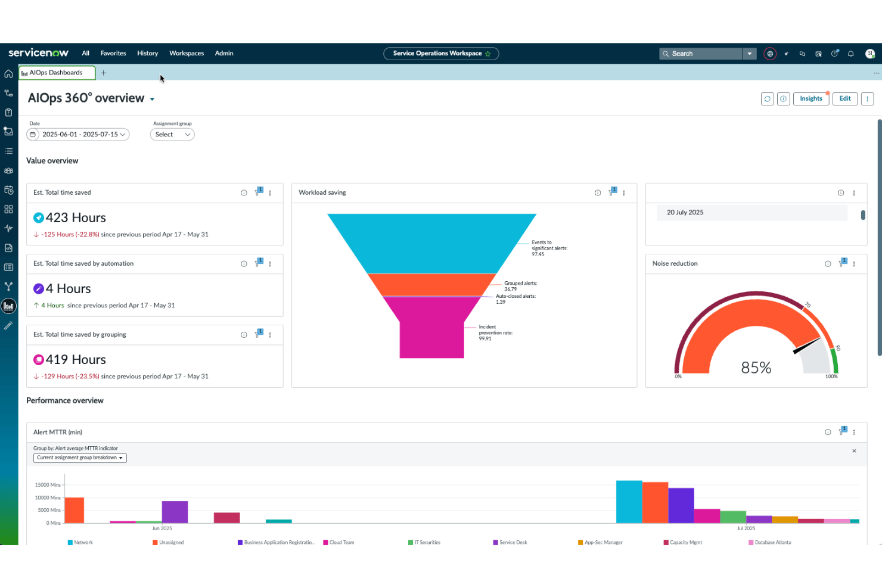Open filter flag on Workload saving widget
The height and width of the screenshot is (588, 882).
(x=613, y=192)
